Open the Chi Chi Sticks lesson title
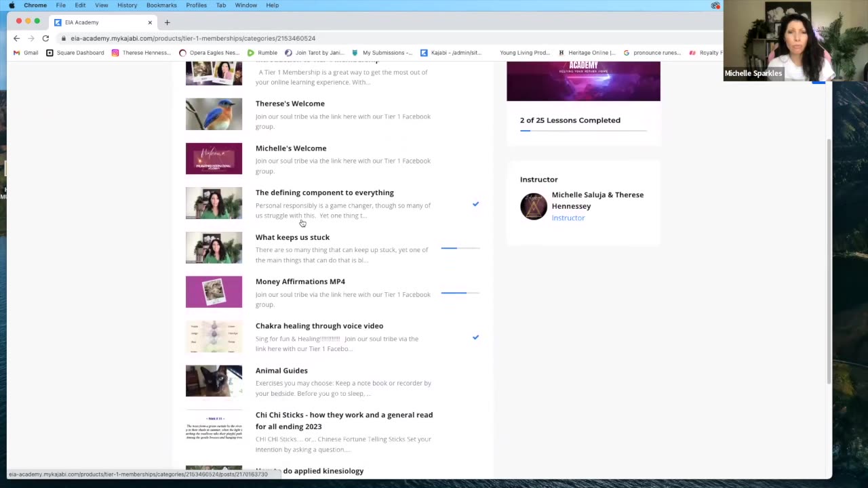868x488 pixels. [x=344, y=421]
